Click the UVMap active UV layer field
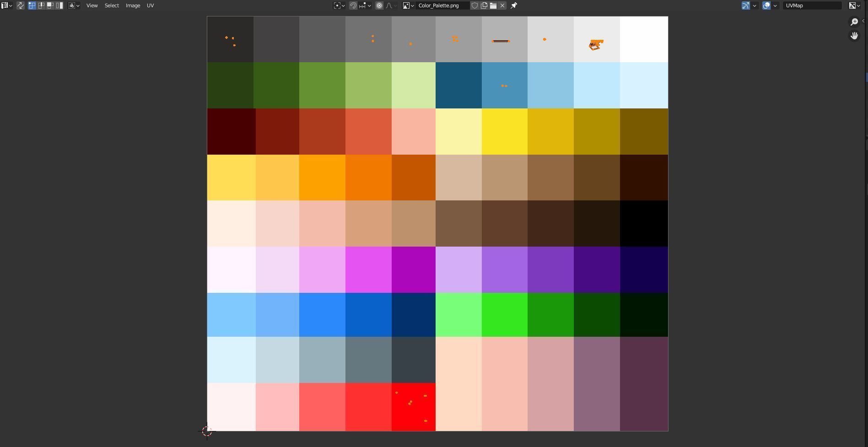Viewport: 868px width, 447px height. 812,5
